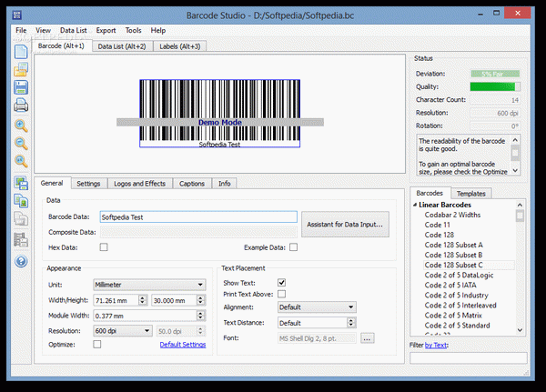Export barcode as image file icon

21,184
